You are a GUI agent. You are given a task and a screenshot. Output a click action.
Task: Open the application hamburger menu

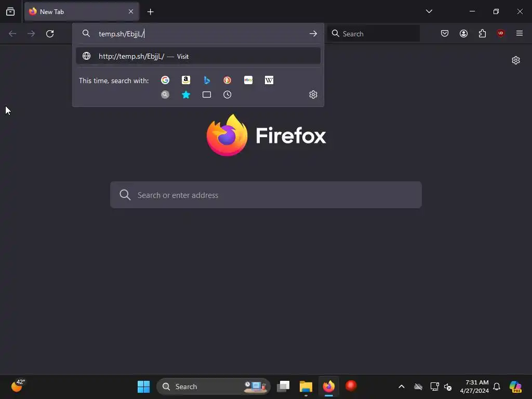pyautogui.click(x=519, y=33)
